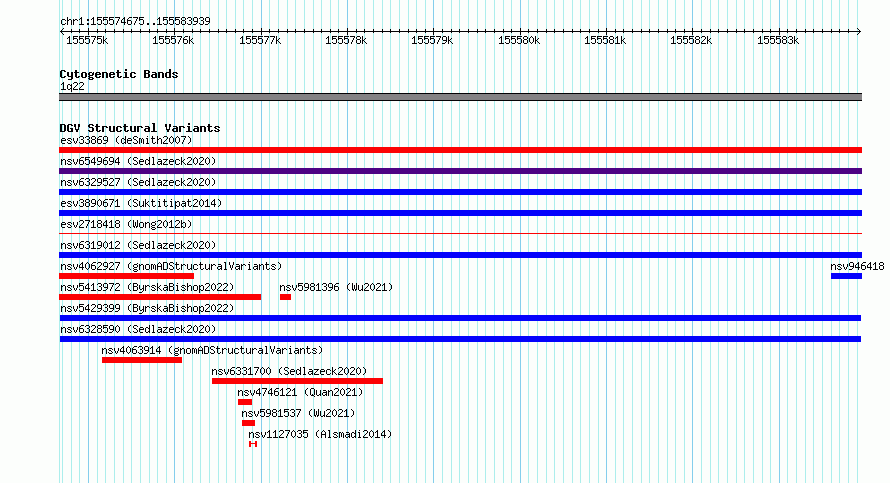890x483 pixels.
Task: Select the blue nsv6329527 variant bar
Action: click(460, 192)
